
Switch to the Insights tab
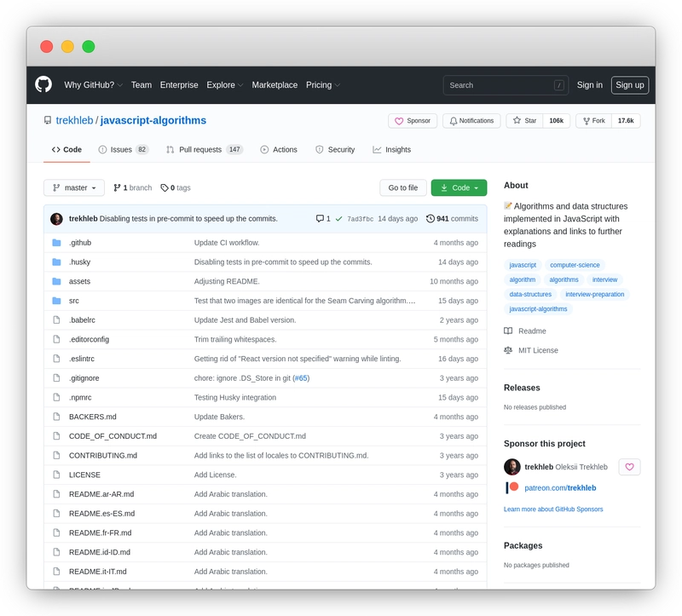click(x=391, y=150)
